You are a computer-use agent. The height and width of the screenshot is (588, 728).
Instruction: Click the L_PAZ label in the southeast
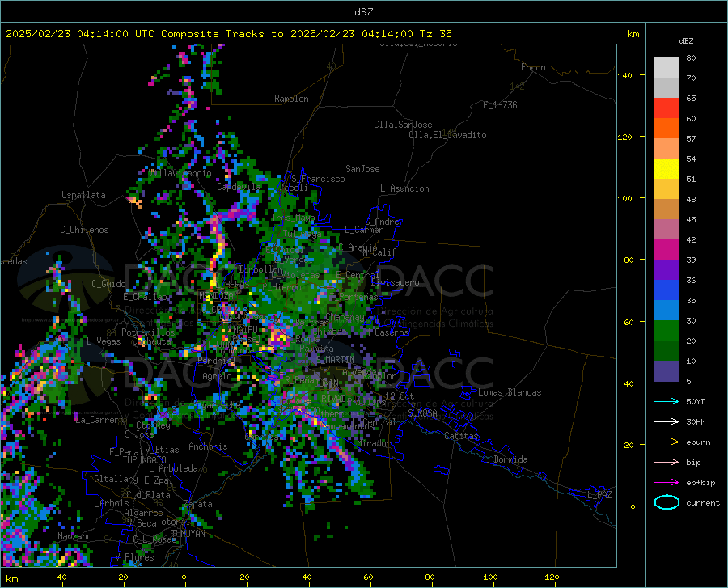[x=599, y=495]
